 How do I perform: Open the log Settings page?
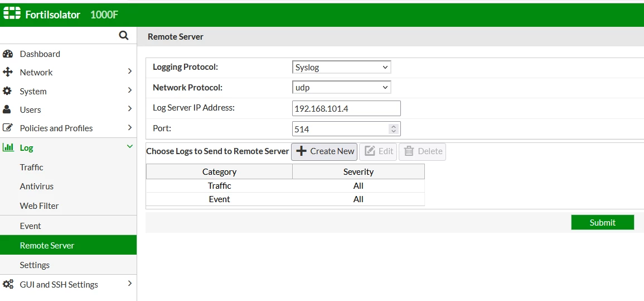click(x=35, y=265)
